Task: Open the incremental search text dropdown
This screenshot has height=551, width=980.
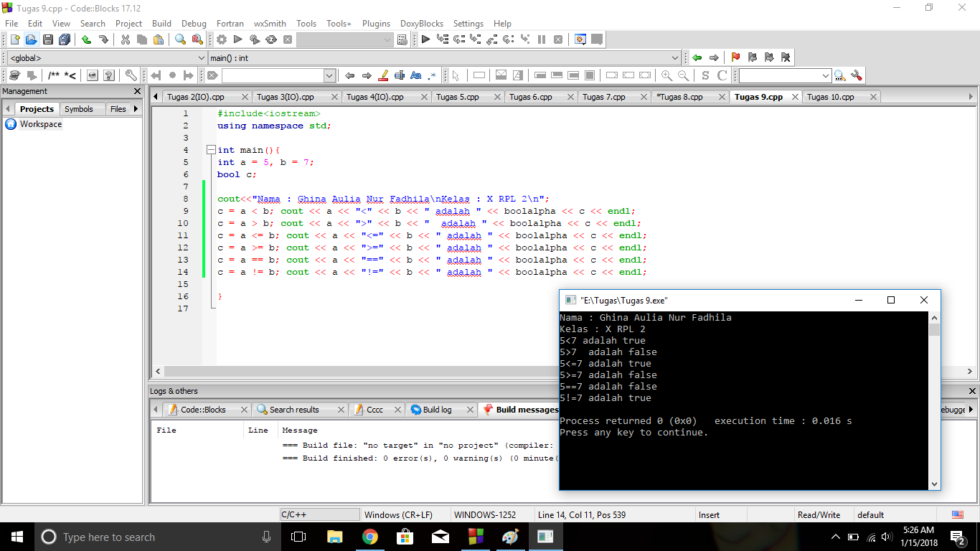Action: point(329,75)
